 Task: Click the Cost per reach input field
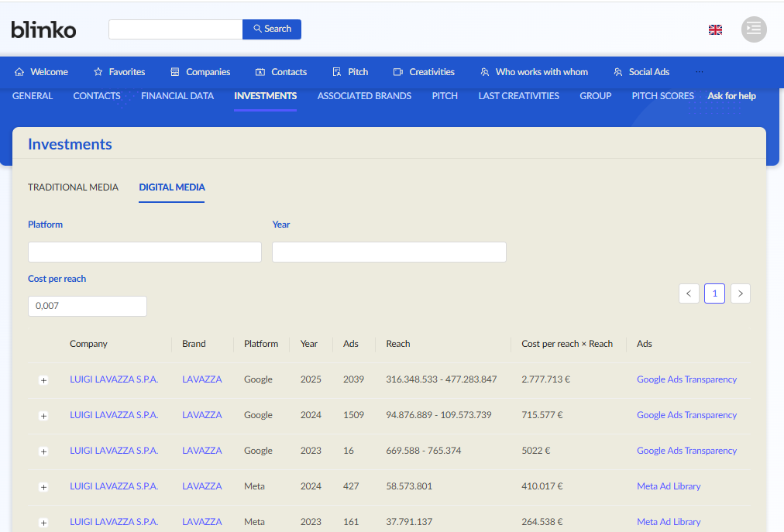pyautogui.click(x=88, y=306)
